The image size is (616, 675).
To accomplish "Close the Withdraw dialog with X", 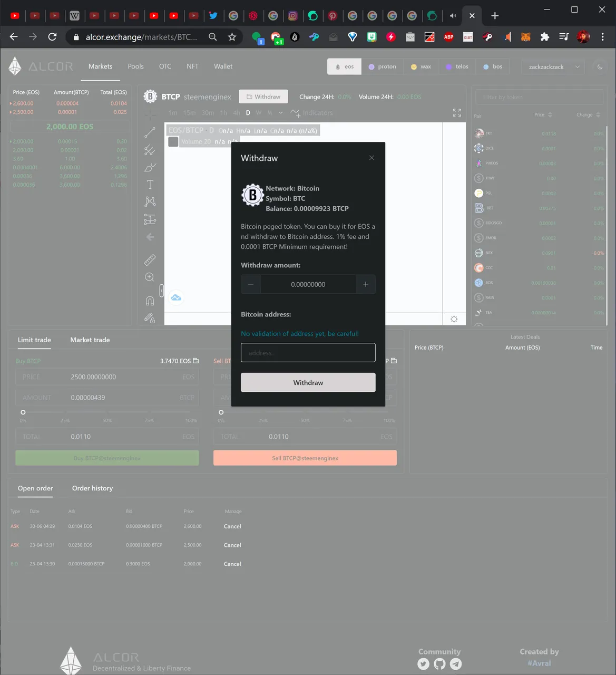I will pyautogui.click(x=371, y=158).
